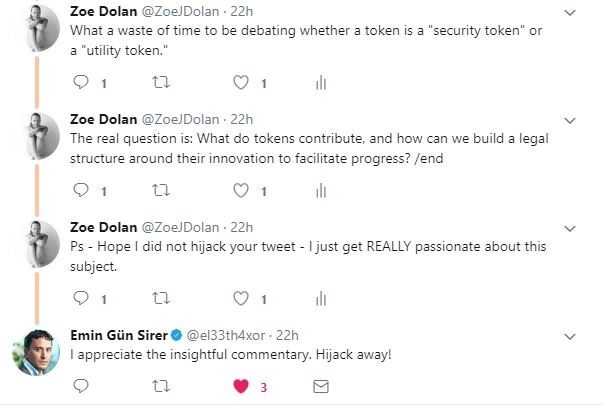Reply to the "waste of time" tweet
The height and width of the screenshot is (408, 603).
tap(82, 83)
